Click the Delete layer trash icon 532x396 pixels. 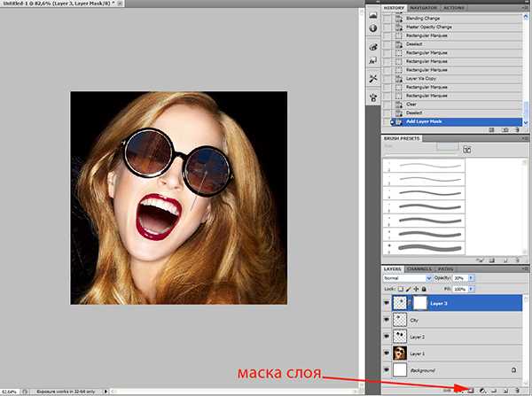click(517, 388)
